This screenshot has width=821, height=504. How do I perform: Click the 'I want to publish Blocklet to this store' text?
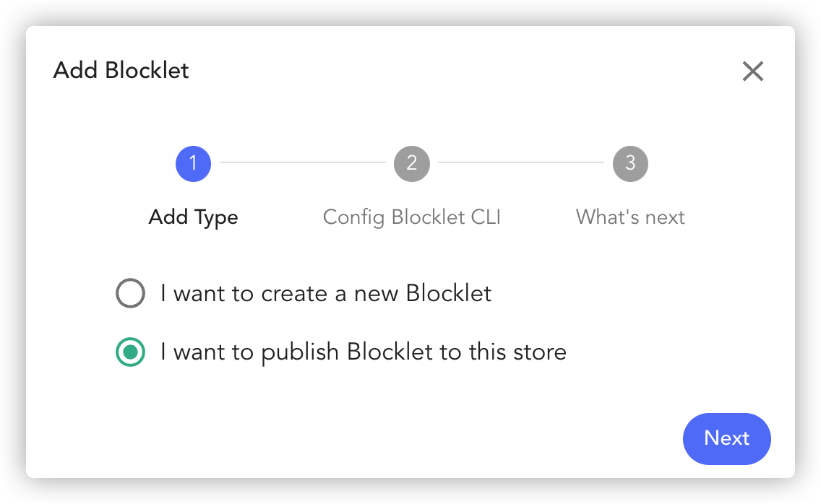pyautogui.click(x=364, y=352)
